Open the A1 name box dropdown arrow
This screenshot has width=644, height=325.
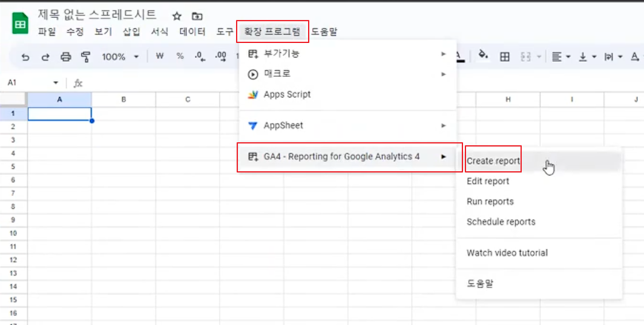tap(56, 83)
